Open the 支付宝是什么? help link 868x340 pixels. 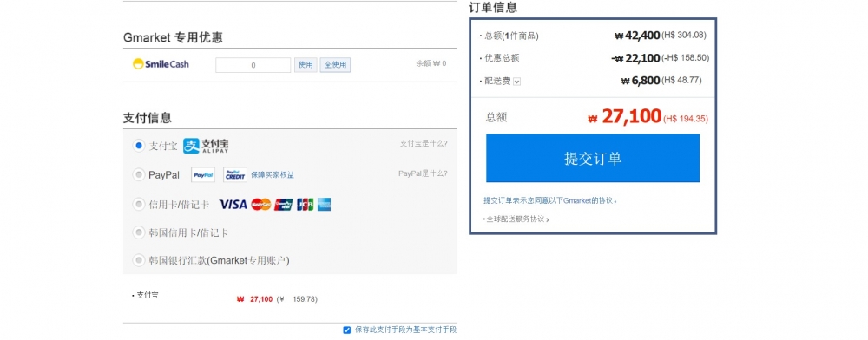coord(424,144)
